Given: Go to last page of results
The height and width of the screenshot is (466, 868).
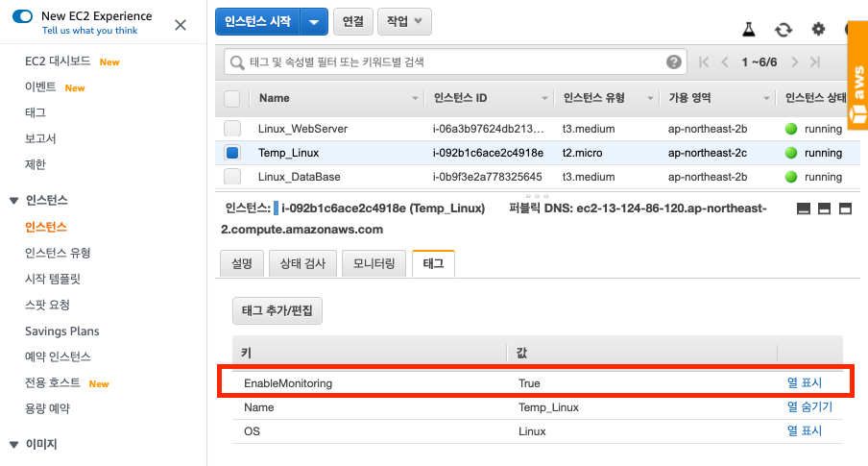Looking at the screenshot, I should (815, 62).
